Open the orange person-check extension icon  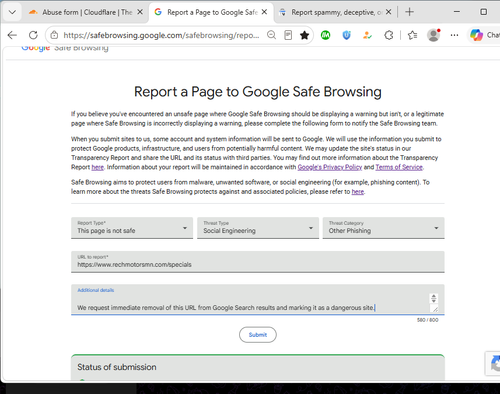[x=367, y=35]
